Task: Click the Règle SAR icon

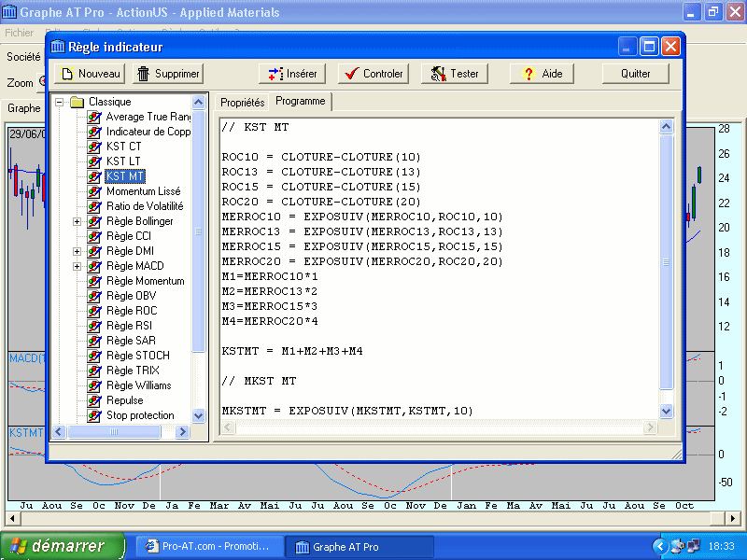Action: click(x=94, y=341)
